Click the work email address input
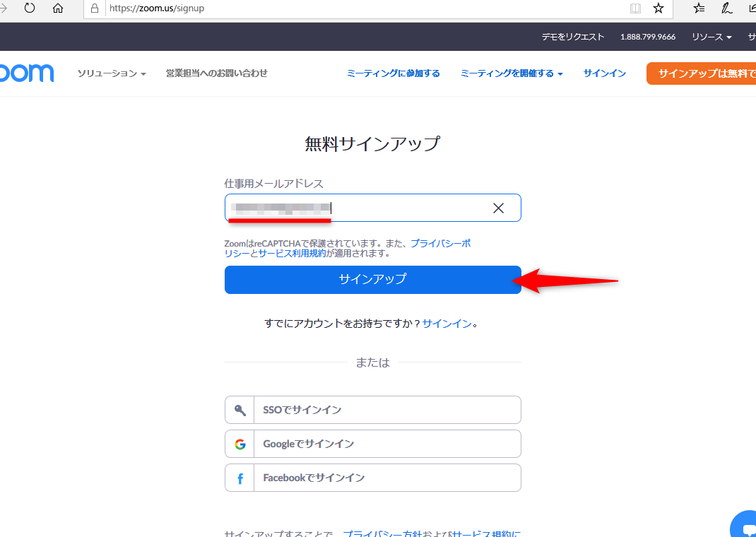The height and width of the screenshot is (537, 756). point(372,208)
